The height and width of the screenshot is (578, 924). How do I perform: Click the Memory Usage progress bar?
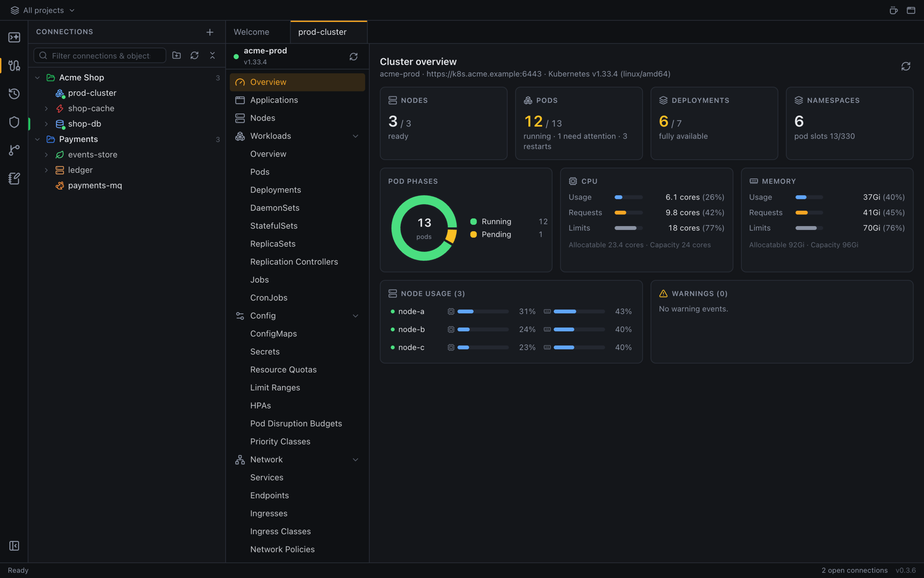808,197
